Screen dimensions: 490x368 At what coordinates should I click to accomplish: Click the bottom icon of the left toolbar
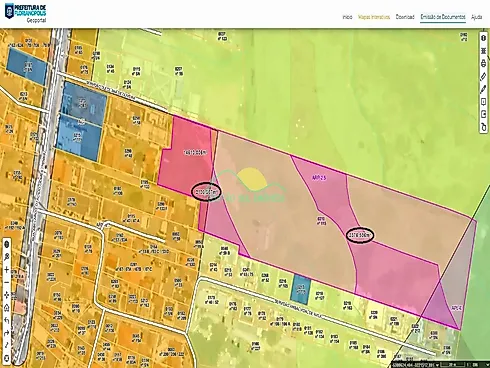[7, 358]
